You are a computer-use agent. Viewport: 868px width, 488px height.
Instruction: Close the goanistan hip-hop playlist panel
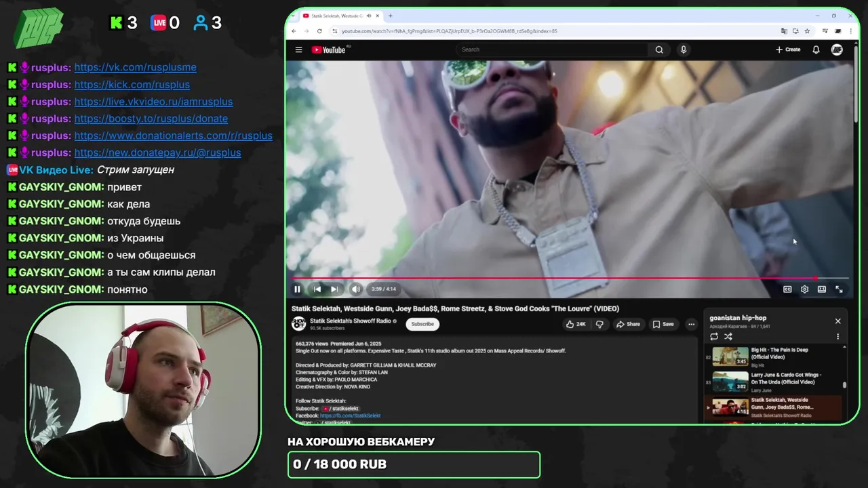837,321
